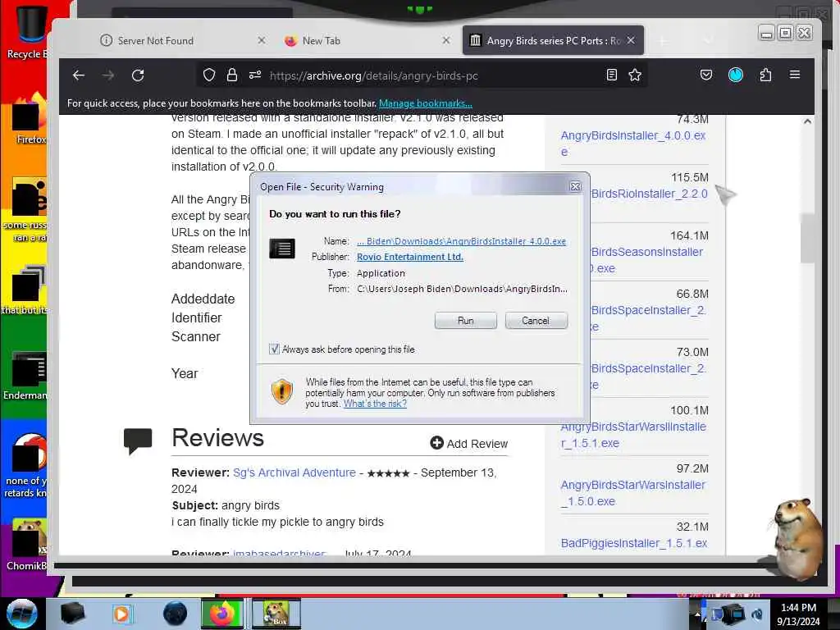This screenshot has height=630, width=840.
Task: Close the New Tab tab
Action: point(445,40)
